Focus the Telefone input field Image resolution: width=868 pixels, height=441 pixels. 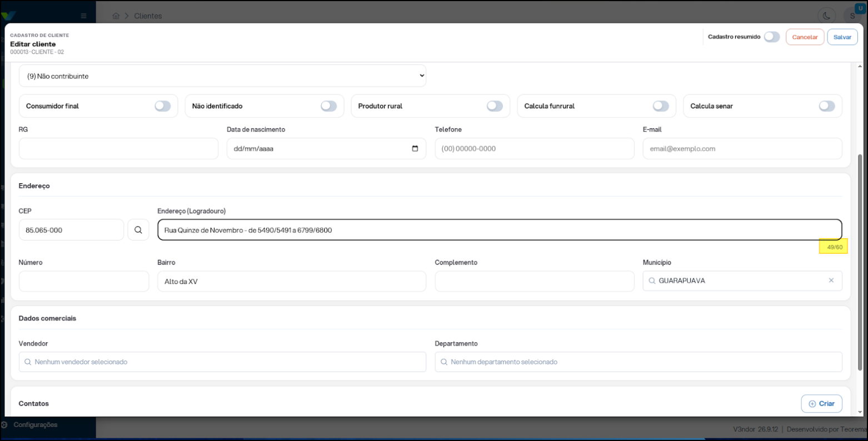(535, 149)
